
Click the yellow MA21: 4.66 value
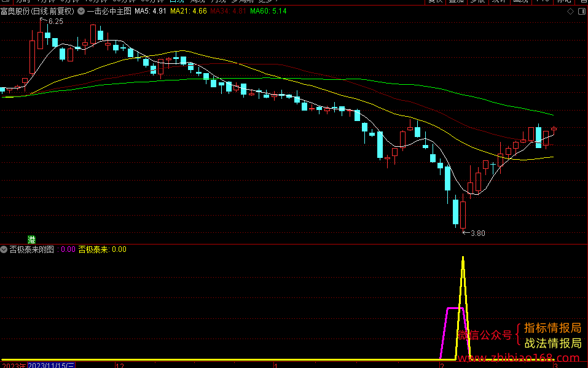pos(188,11)
